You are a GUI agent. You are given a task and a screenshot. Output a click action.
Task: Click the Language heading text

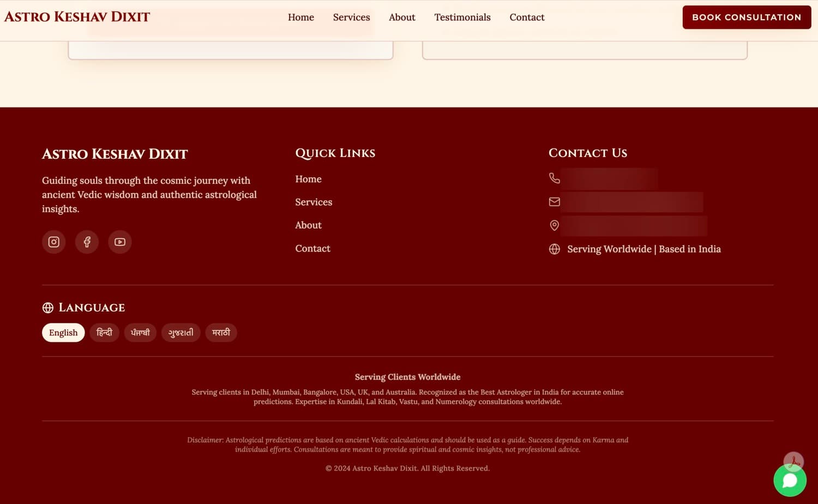click(x=92, y=308)
